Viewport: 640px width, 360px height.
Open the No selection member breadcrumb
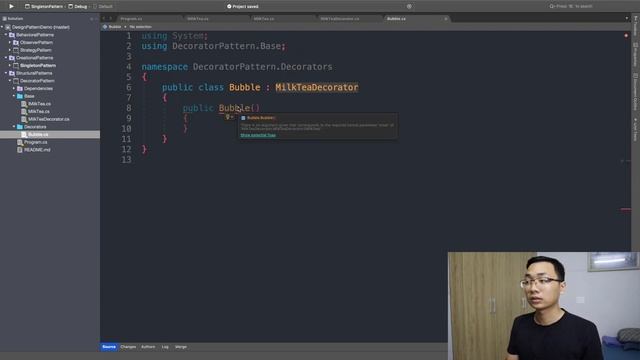(140, 27)
